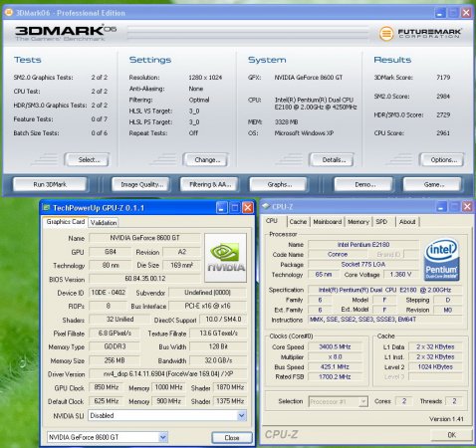Screen dimensions: 476x448
Task: Click the Memory Size value 256 MB
Action: coord(115,360)
